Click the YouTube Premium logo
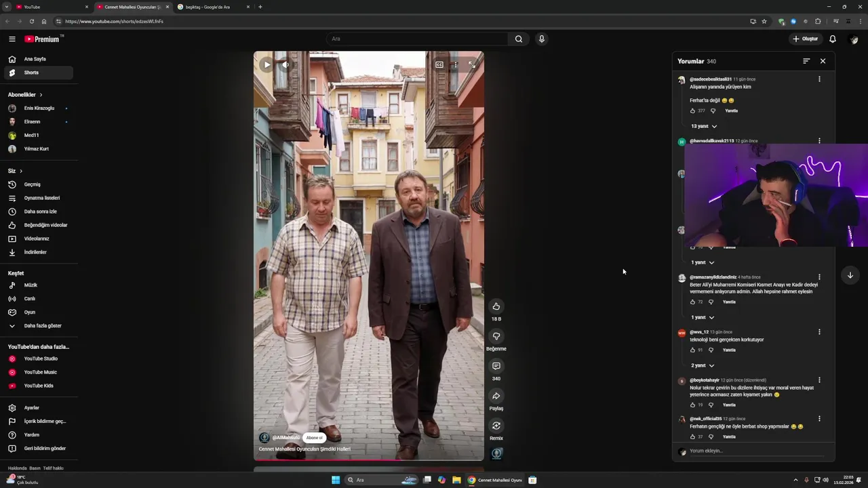The width and height of the screenshot is (868, 488). click(x=43, y=39)
